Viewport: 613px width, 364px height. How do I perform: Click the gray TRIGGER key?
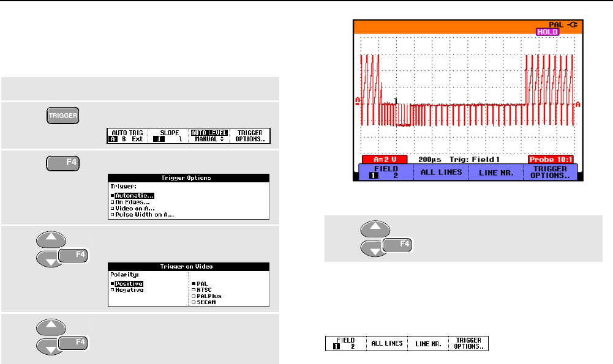63,116
